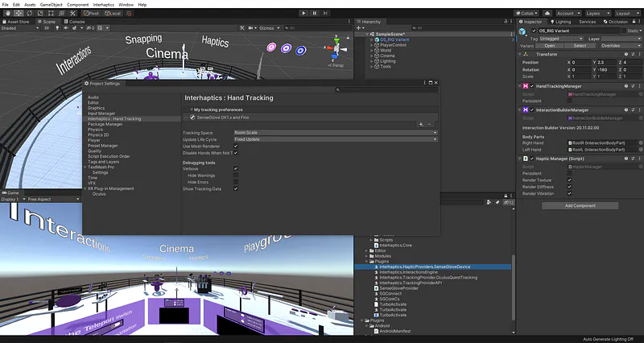Toggle Render Texture checkbox
This screenshot has height=343, width=644.
[x=570, y=180]
